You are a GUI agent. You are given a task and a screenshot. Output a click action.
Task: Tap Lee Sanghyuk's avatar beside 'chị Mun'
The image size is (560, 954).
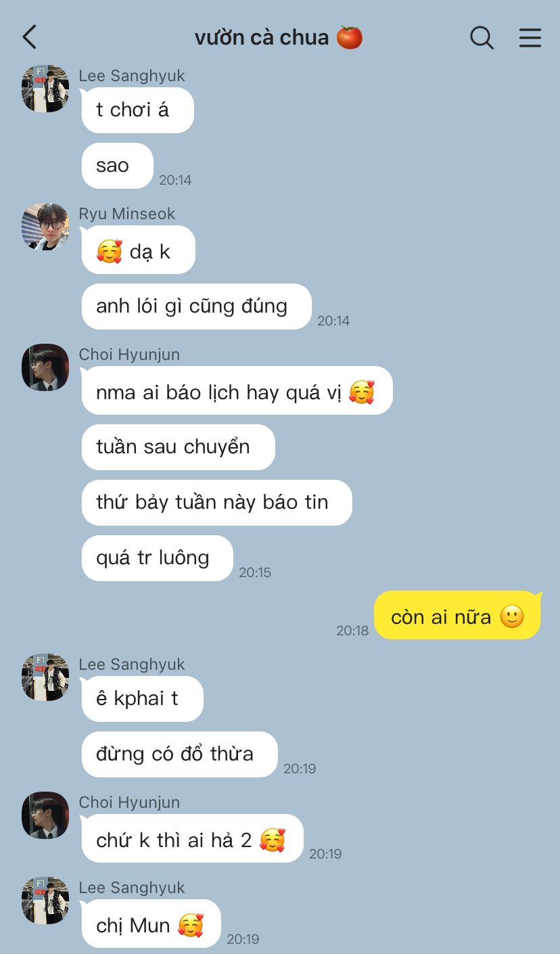pyautogui.click(x=45, y=901)
